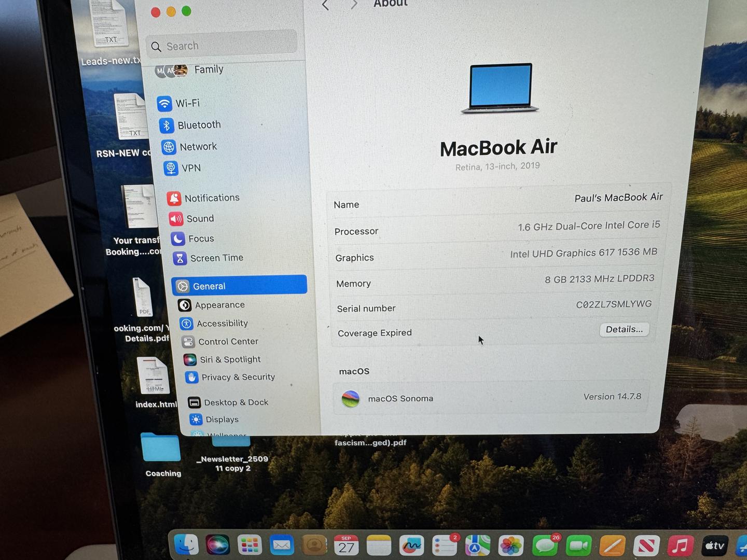
Task: Click the Details... button for coverage
Action: point(624,329)
